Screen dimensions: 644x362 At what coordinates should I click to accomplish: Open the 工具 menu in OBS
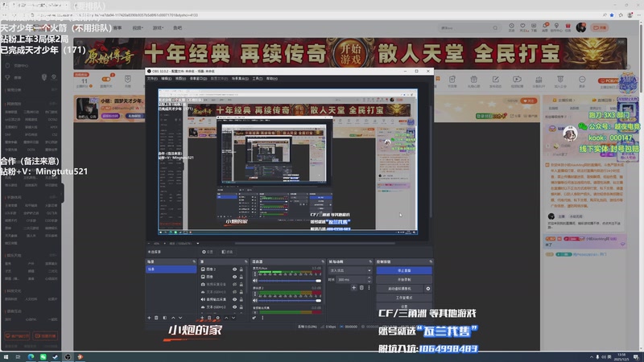(x=257, y=78)
